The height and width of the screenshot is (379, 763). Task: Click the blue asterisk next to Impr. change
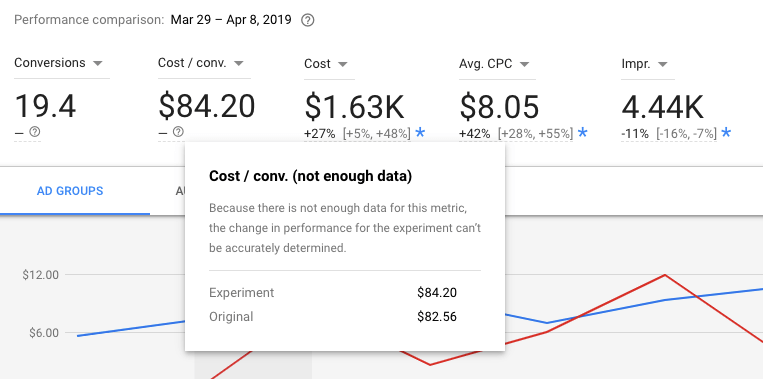point(726,132)
